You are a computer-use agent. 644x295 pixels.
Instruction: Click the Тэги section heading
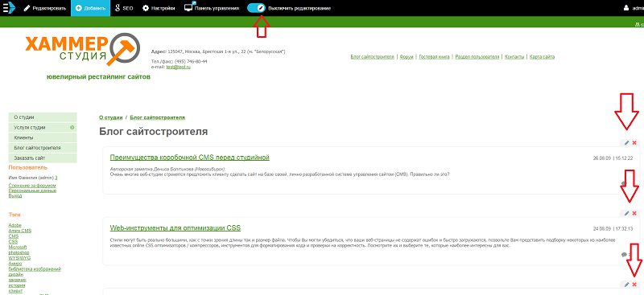tap(14, 215)
